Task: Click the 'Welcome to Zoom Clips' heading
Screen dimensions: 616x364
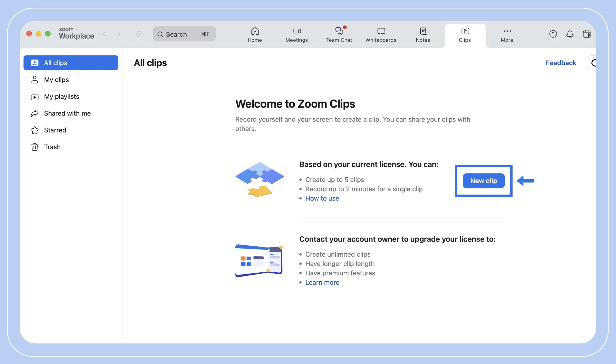Action: click(295, 104)
